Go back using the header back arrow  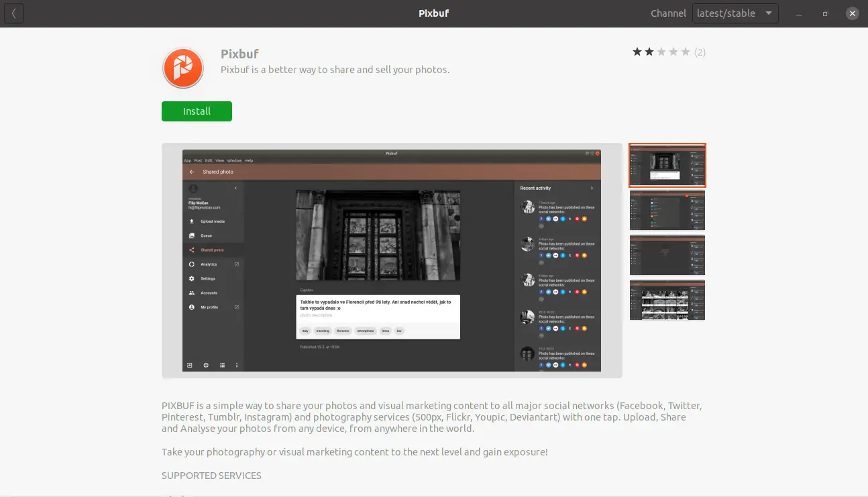point(13,13)
